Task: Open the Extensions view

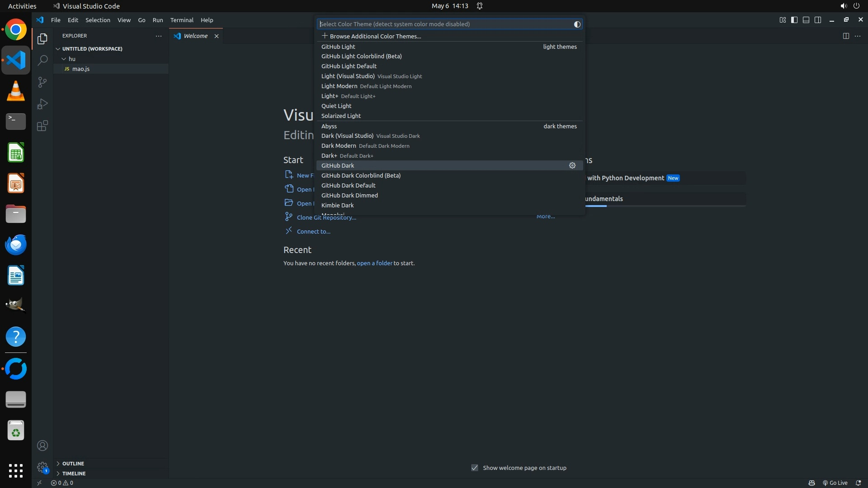Action: [x=42, y=126]
